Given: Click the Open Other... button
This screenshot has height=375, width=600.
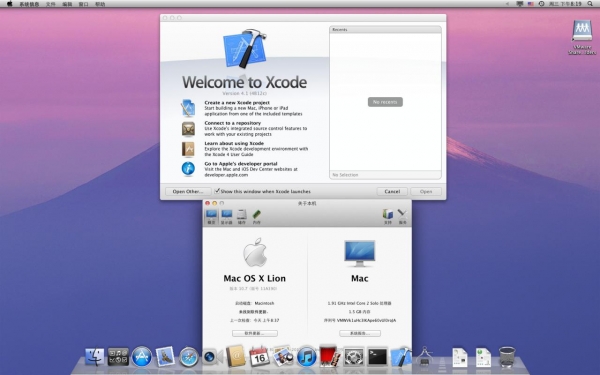Looking at the screenshot, I should click(188, 191).
